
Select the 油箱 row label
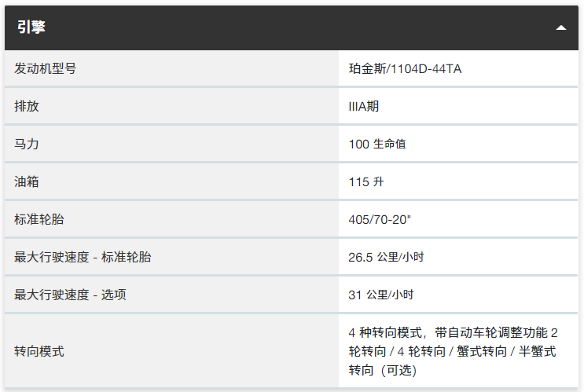point(27,181)
